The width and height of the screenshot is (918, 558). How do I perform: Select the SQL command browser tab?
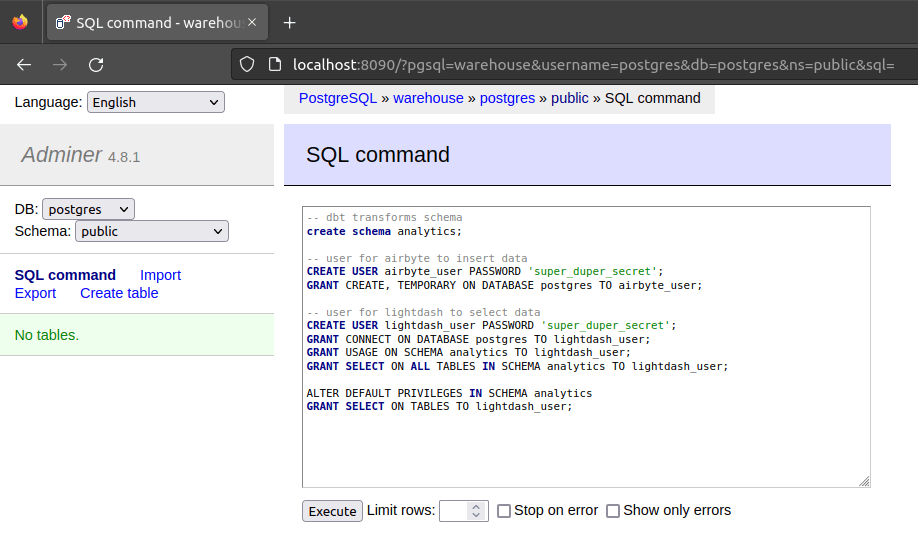pos(157,22)
